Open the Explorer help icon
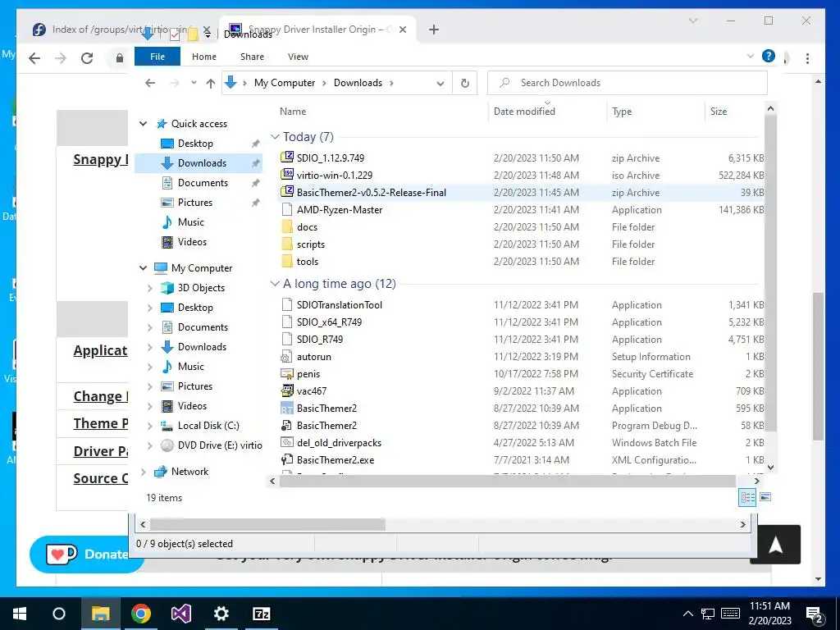This screenshot has width=840, height=630. tap(768, 56)
